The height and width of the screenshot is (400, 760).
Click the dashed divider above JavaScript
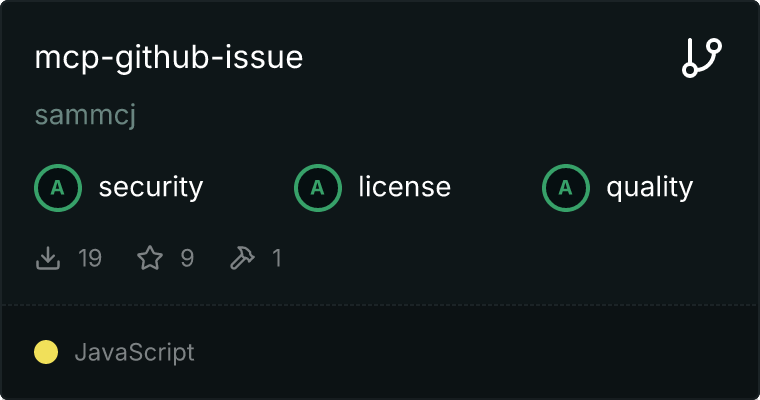click(380, 305)
